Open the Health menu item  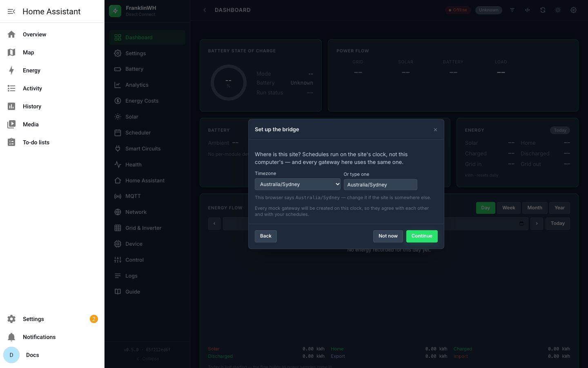(147, 165)
